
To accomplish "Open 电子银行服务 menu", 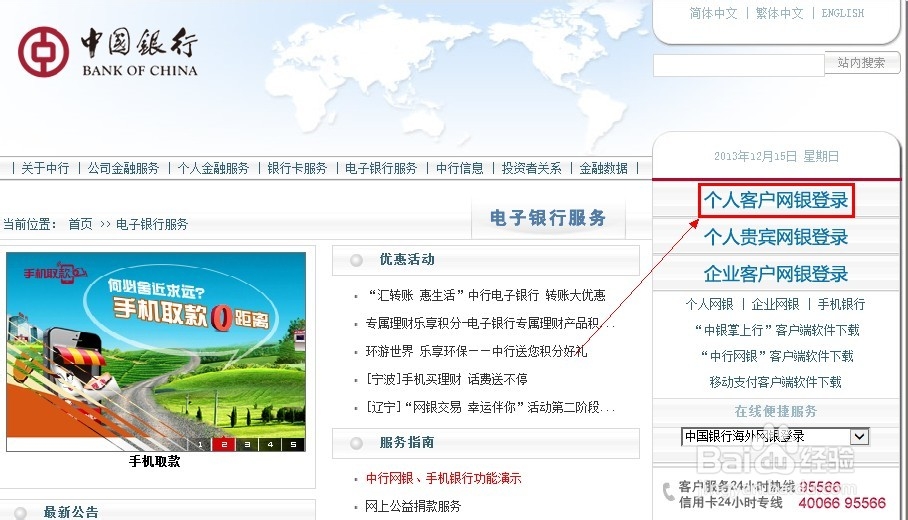I will [381, 169].
